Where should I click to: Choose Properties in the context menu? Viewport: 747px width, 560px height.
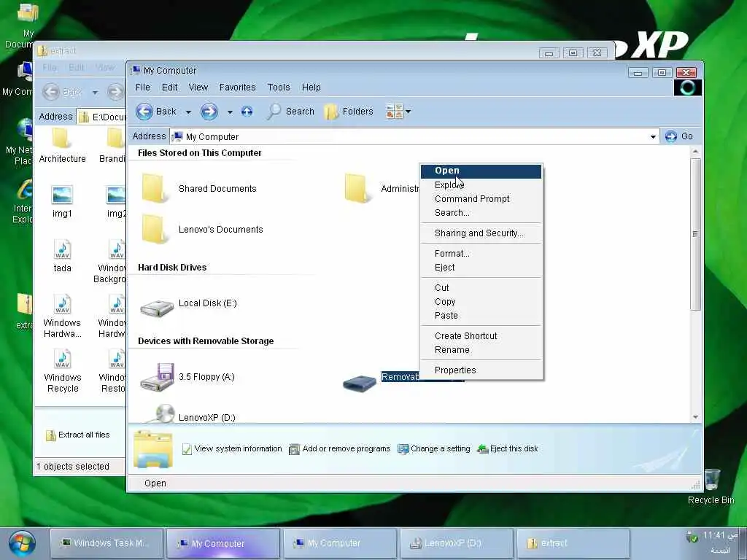481,370
